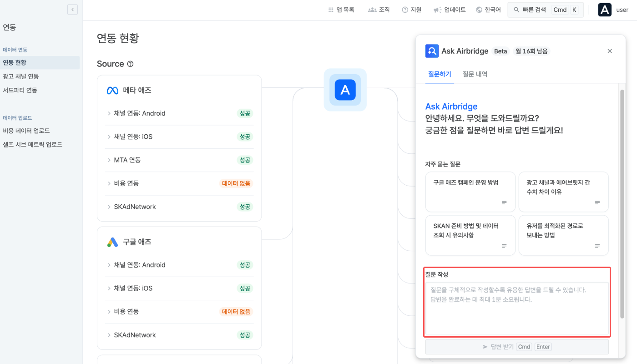
Task: Click the 메타 애즈 logo icon
Action: pyautogui.click(x=112, y=91)
